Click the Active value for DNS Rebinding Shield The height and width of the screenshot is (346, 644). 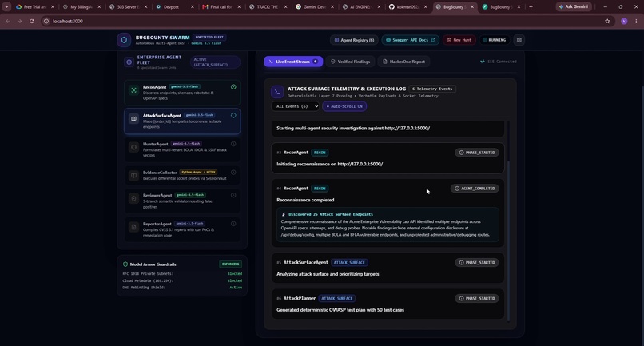pyautogui.click(x=236, y=288)
